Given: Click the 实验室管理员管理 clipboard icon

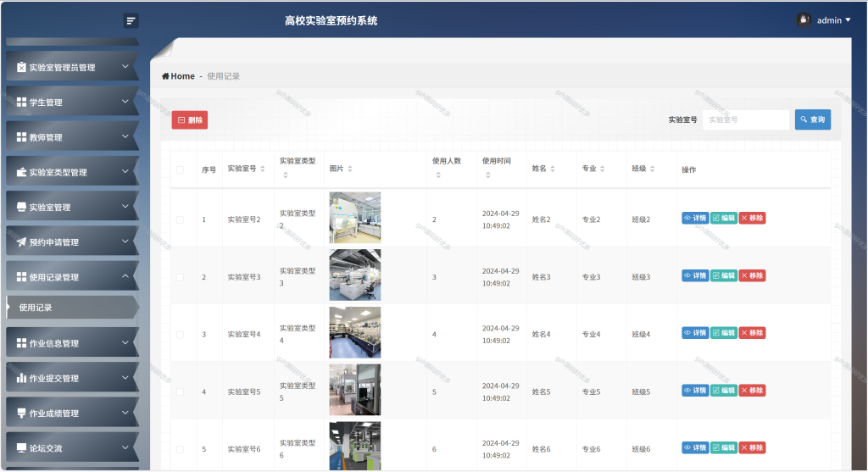Looking at the screenshot, I should point(21,67).
